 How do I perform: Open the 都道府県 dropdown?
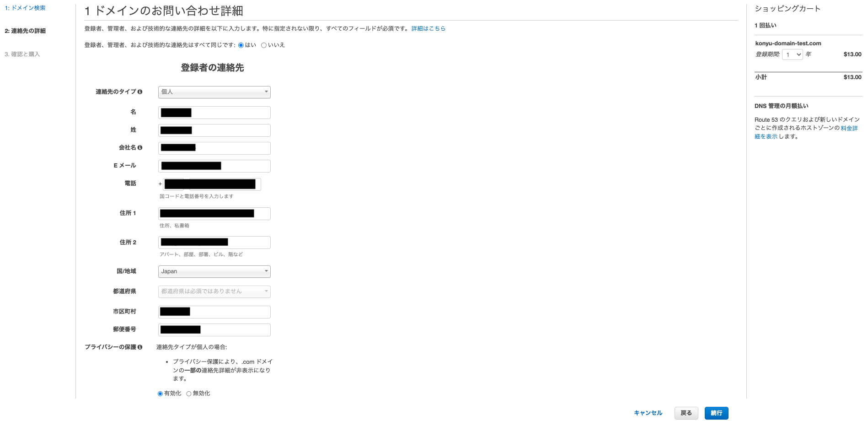pyautogui.click(x=214, y=291)
